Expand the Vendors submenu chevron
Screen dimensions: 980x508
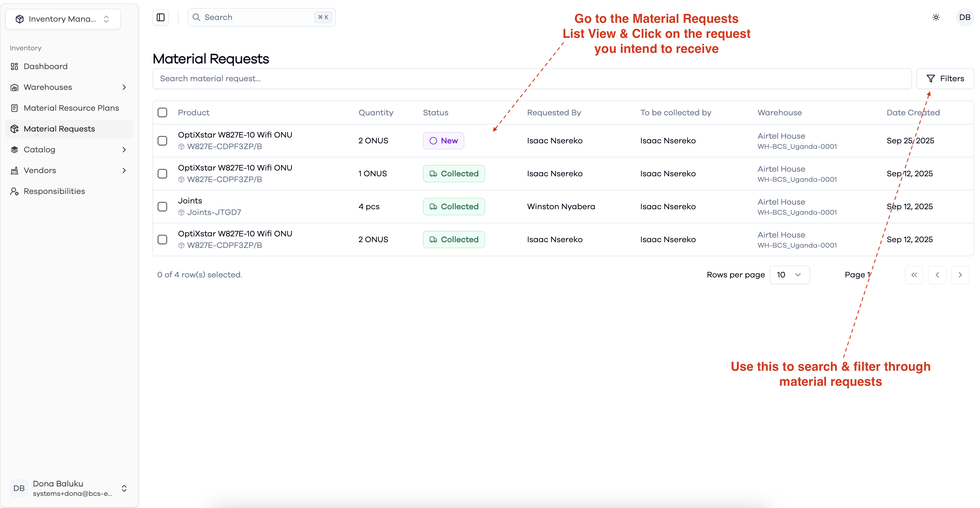tap(124, 170)
